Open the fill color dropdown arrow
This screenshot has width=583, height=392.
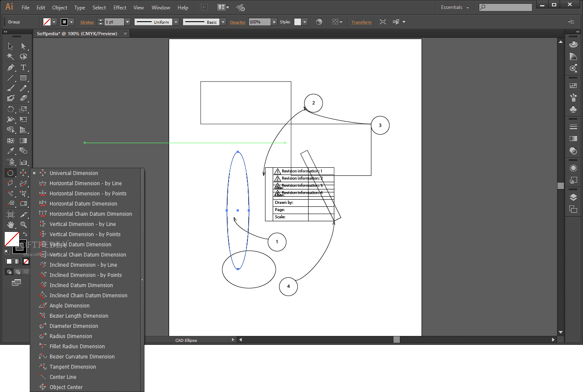pyautogui.click(x=54, y=22)
